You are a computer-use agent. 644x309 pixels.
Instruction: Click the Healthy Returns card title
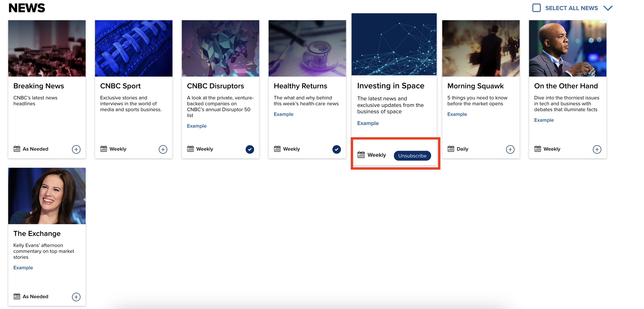(x=300, y=86)
